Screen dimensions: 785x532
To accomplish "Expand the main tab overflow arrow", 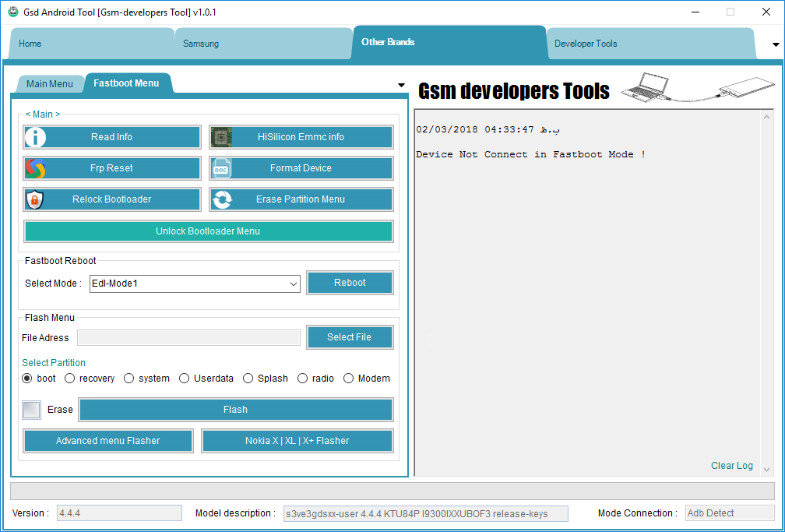I will coord(776,44).
